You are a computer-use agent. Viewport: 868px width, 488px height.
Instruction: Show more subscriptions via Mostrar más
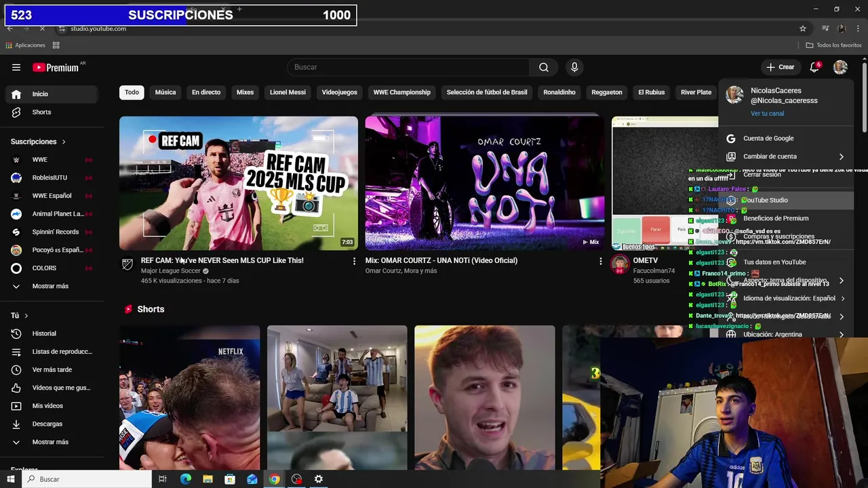(52, 286)
